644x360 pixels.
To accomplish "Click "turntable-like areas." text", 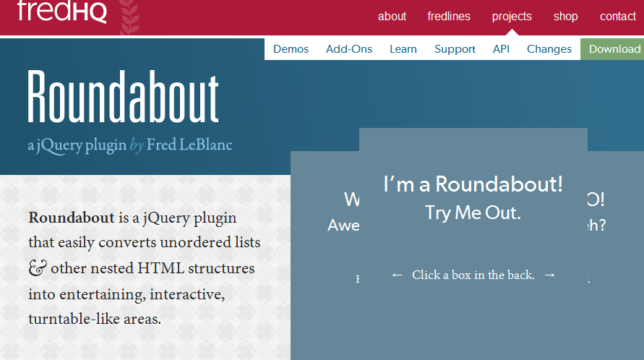I will [x=95, y=319].
